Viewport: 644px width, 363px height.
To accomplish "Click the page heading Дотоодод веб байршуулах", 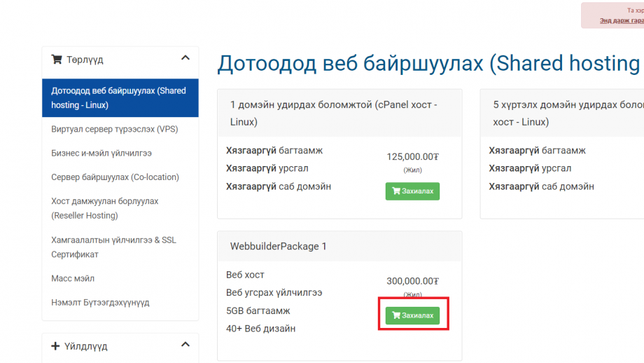I will (x=429, y=63).
